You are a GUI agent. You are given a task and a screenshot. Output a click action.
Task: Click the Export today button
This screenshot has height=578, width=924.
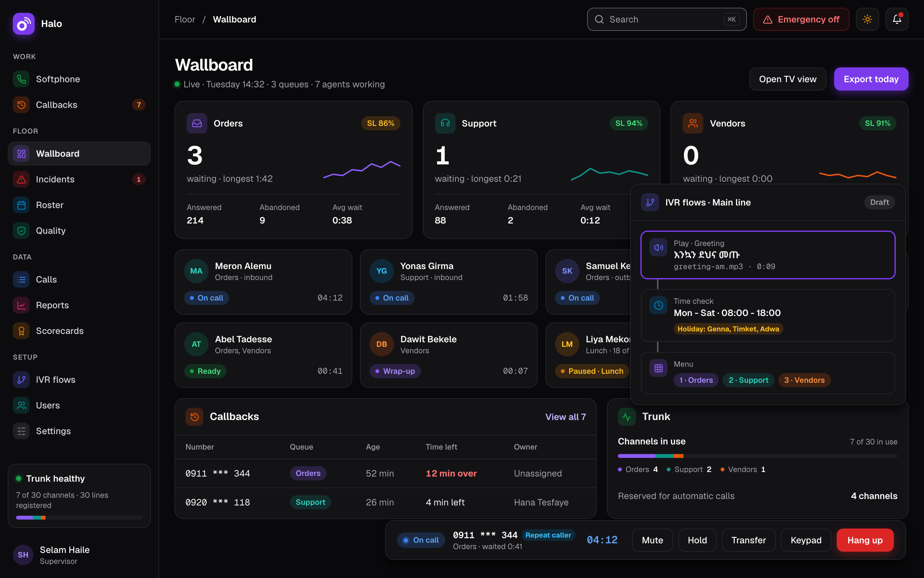click(x=871, y=79)
